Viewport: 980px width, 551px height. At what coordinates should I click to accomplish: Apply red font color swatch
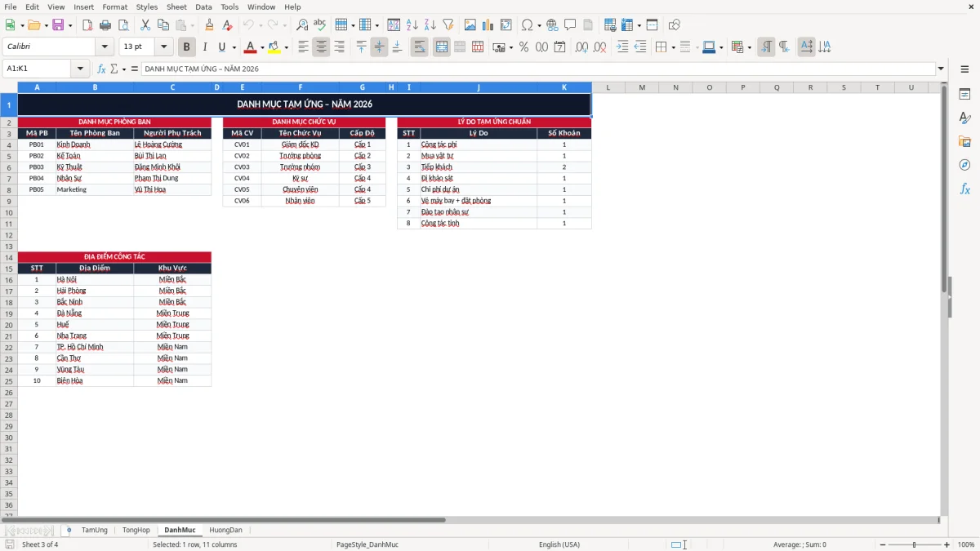251,47
